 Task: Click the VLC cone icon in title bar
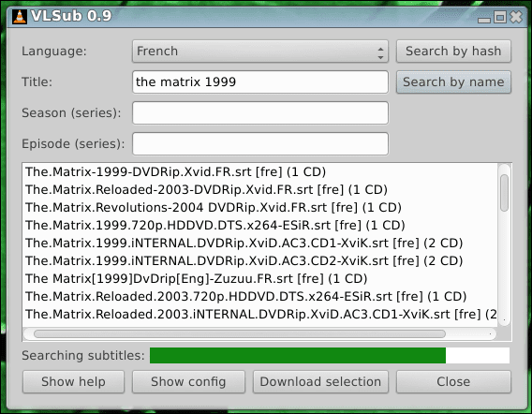(20, 16)
